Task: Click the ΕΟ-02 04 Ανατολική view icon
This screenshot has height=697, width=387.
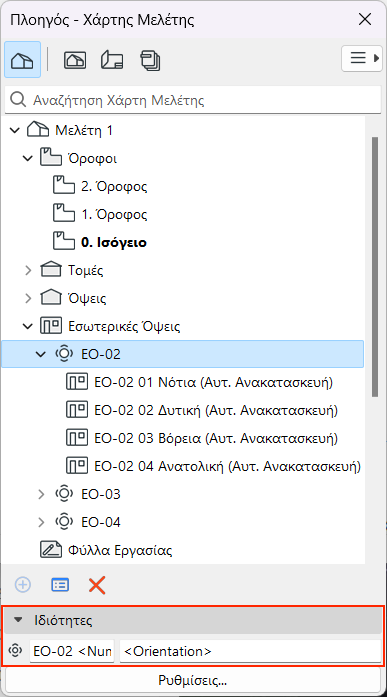Action: (x=77, y=466)
